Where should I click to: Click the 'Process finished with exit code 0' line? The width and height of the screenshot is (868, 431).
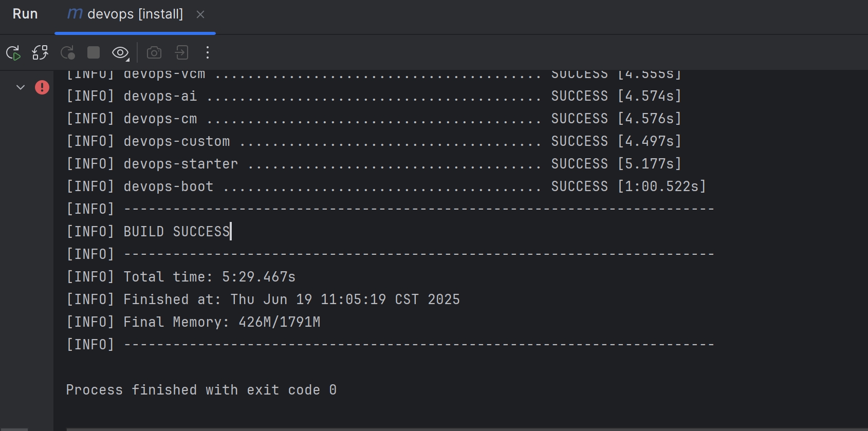coord(201,389)
